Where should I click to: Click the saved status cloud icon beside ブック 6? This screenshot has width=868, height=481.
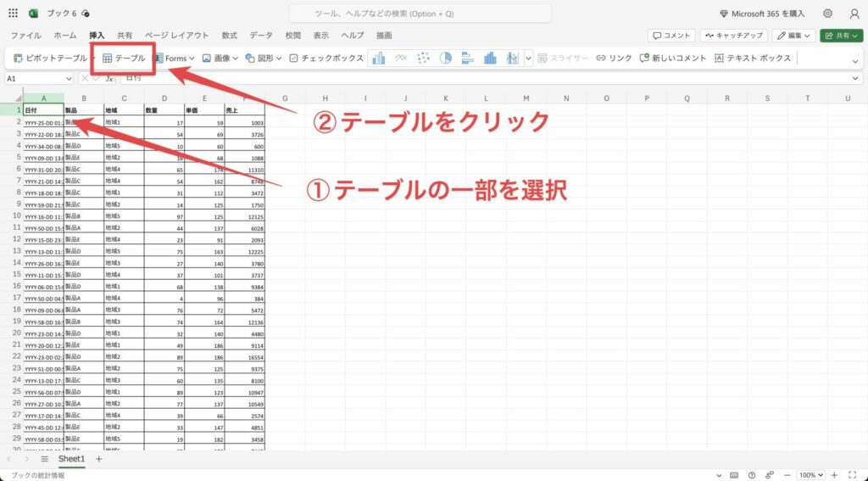point(86,14)
